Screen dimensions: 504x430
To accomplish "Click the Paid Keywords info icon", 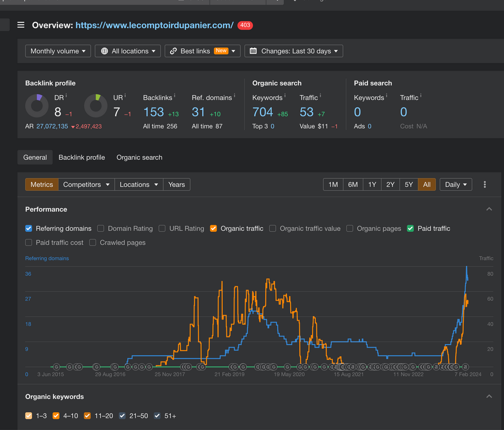I will click(x=386, y=96).
